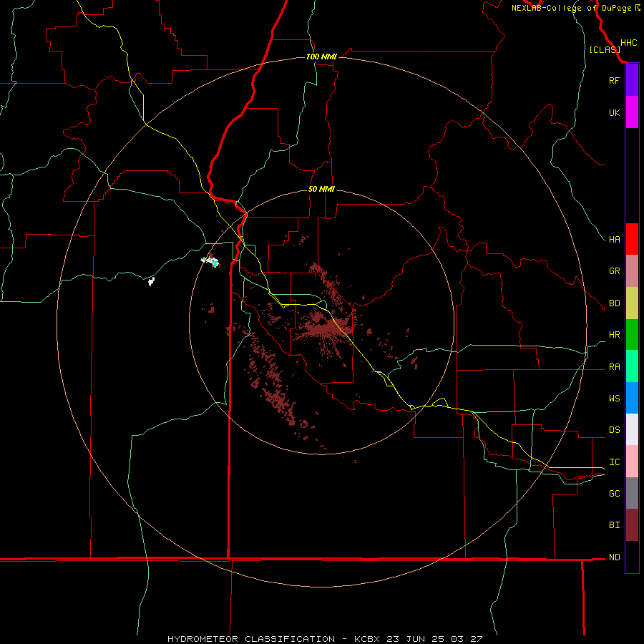Select the GC gray legend swatch

(x=632, y=493)
